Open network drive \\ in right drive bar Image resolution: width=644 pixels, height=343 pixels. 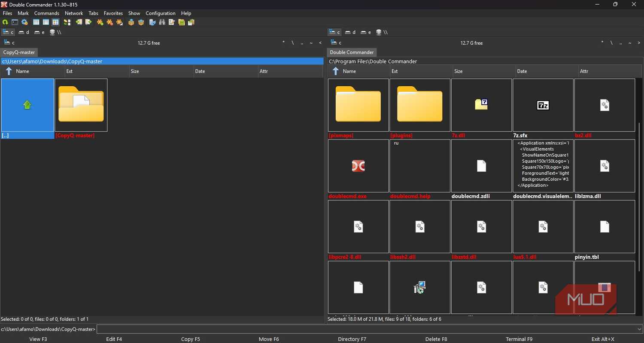click(382, 32)
